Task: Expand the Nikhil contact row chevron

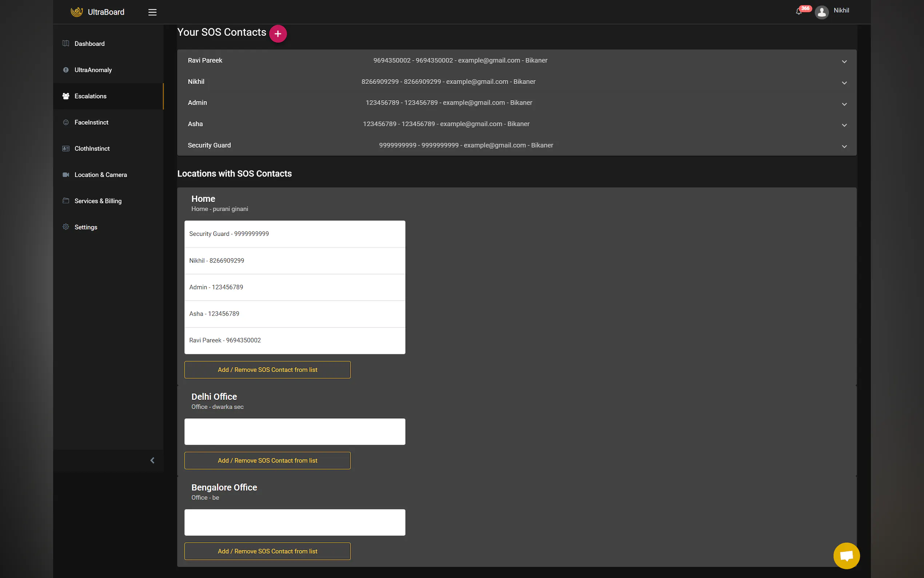Action: point(844,83)
